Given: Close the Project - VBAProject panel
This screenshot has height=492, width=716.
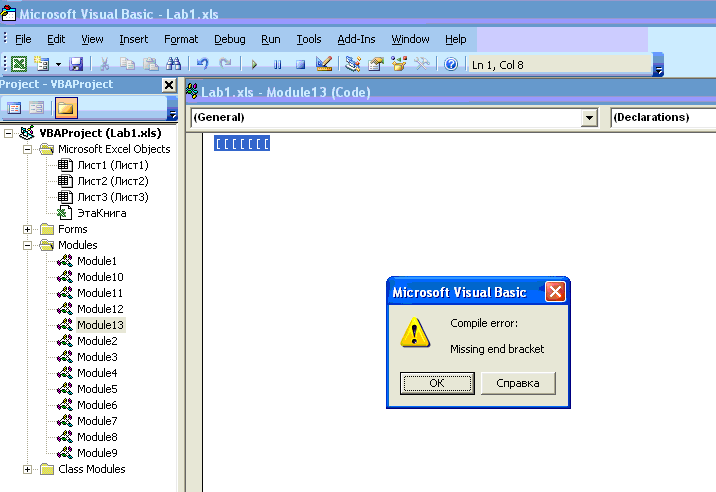Looking at the screenshot, I should pos(169,85).
